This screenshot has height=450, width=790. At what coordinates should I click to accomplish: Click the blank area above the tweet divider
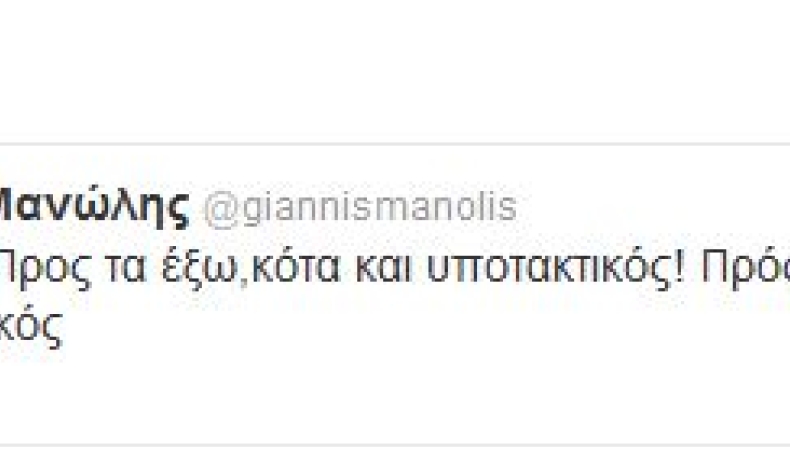[395, 71]
